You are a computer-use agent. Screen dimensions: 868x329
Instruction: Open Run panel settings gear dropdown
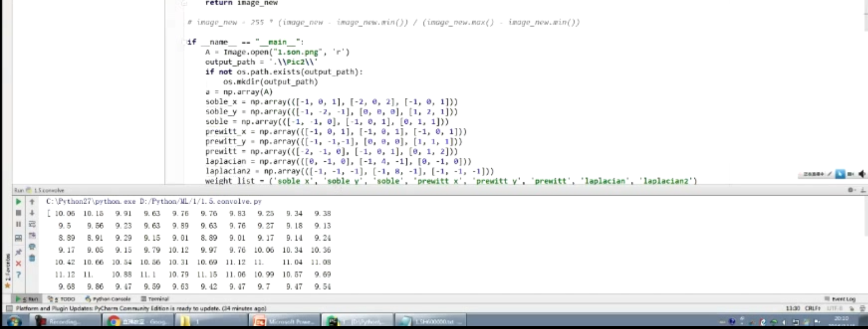[x=851, y=190]
